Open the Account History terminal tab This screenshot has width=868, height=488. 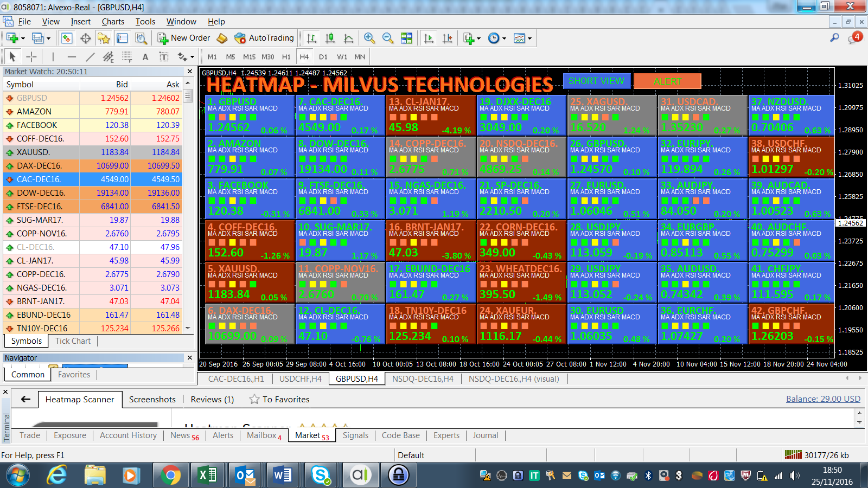(128, 435)
